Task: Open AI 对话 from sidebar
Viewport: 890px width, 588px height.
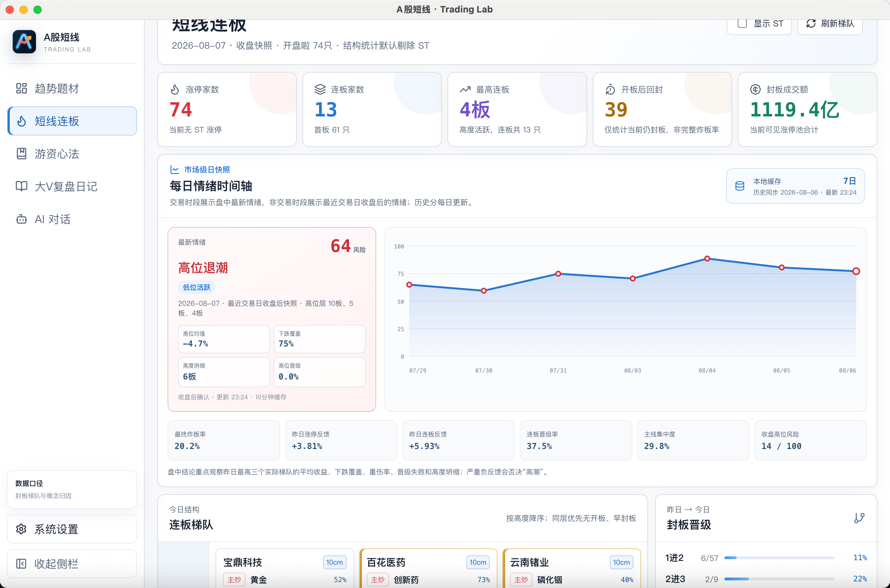Action: click(x=72, y=219)
